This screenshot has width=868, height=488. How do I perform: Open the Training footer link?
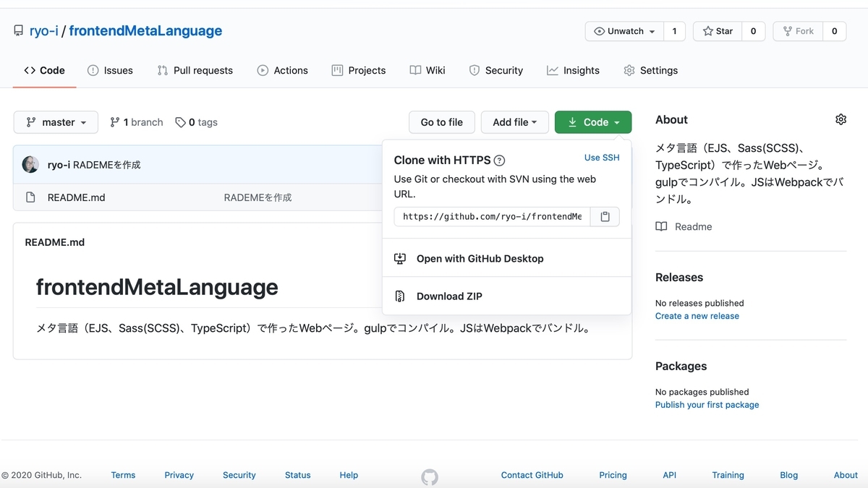point(728,475)
